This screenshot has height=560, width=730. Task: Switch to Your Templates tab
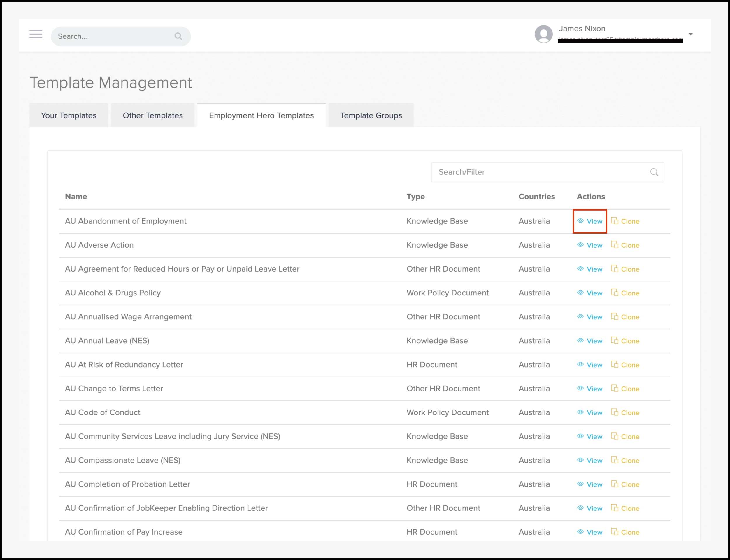(69, 116)
